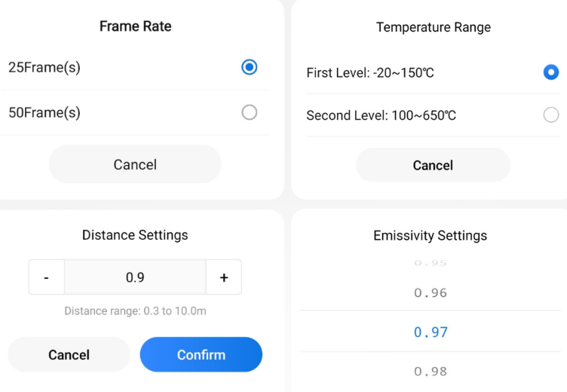
Task: Choose the First Level temperature range radio button
Action: click(551, 72)
